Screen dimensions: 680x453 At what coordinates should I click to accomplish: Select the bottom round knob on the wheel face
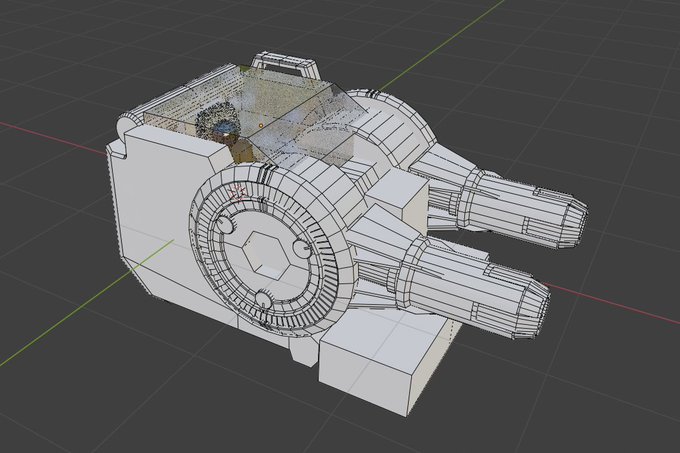[263, 300]
